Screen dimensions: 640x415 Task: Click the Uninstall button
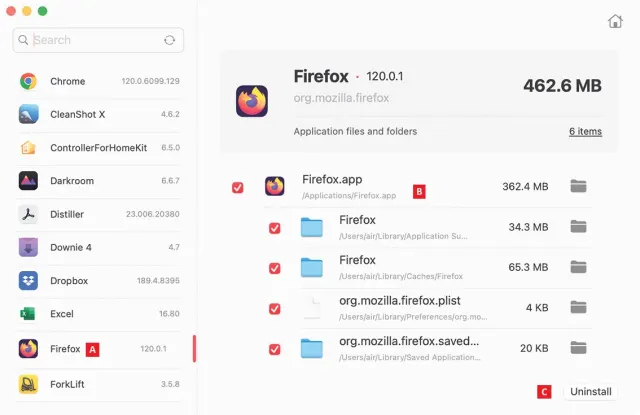[x=591, y=392]
